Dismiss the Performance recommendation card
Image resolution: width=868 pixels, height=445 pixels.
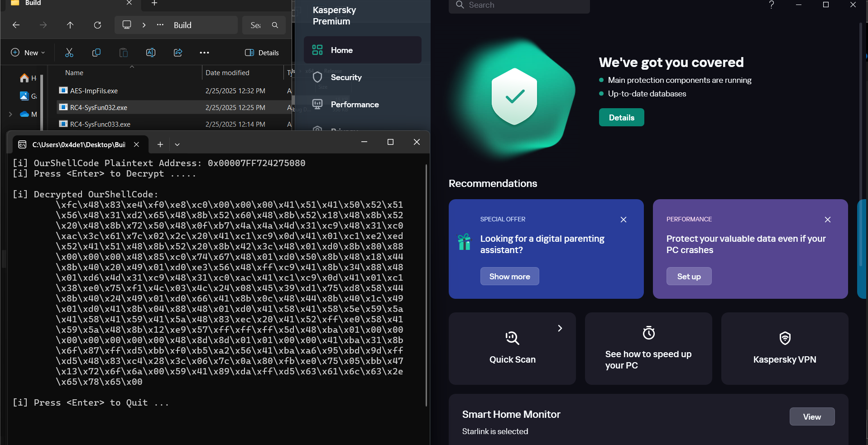[828, 220]
